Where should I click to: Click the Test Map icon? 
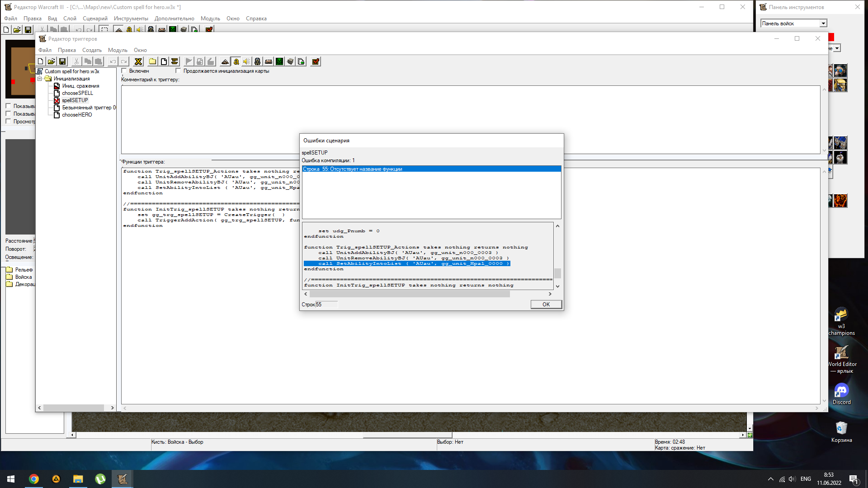pyautogui.click(x=316, y=61)
